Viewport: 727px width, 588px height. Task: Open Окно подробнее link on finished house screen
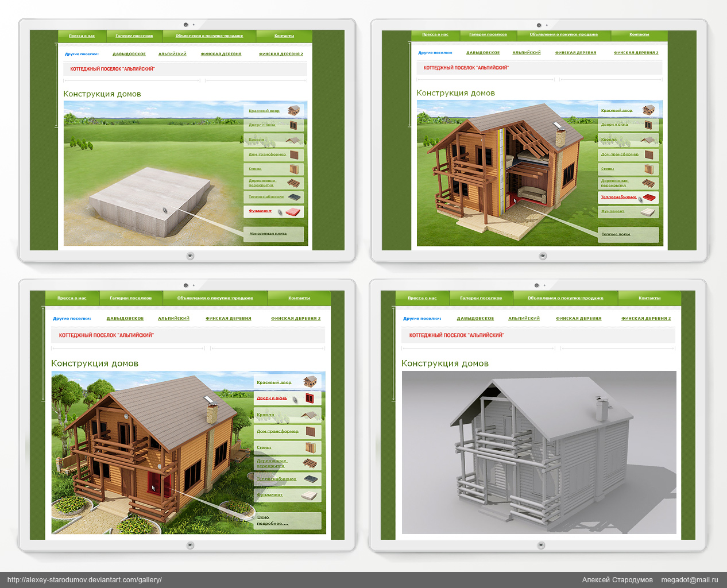point(273,520)
